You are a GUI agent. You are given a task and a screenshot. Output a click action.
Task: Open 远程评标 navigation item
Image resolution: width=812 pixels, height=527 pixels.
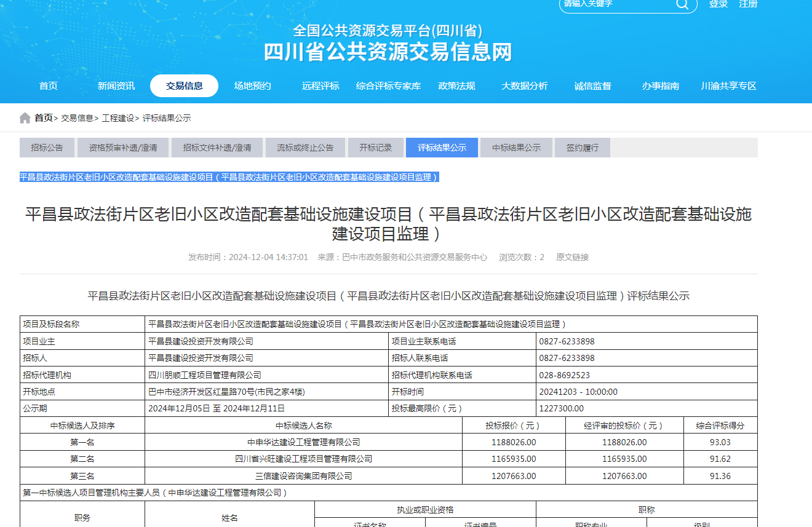320,86
